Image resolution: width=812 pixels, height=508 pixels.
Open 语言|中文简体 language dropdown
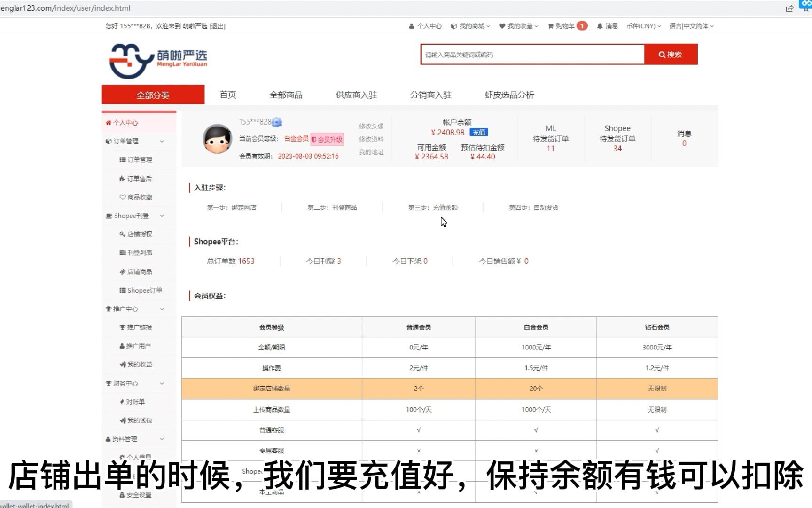(x=691, y=26)
